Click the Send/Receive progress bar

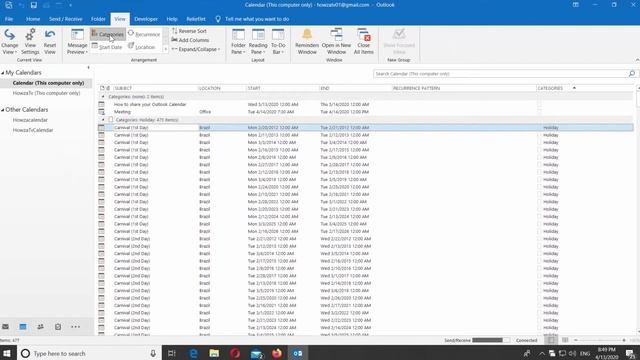[x=491, y=340]
